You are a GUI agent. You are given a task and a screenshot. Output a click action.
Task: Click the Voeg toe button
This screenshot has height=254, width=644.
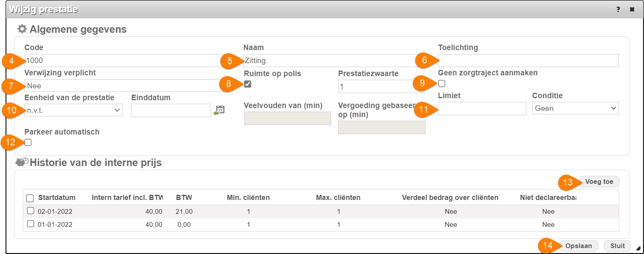pos(599,181)
